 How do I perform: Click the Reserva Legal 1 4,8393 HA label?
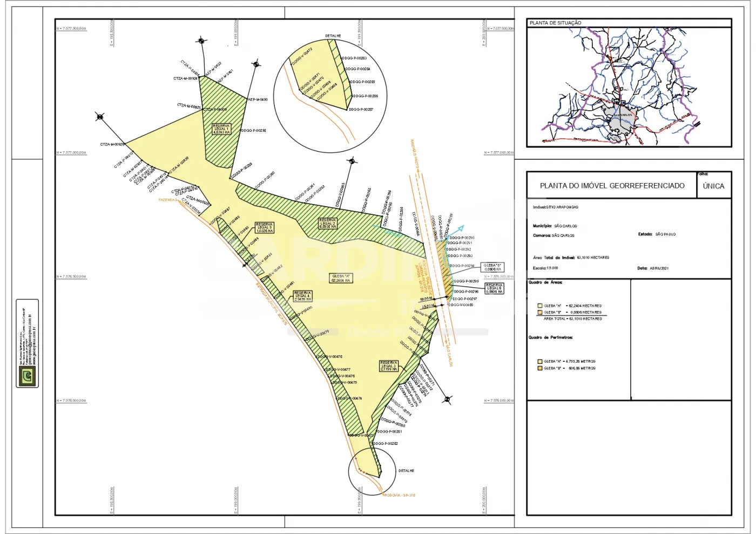pyautogui.click(x=221, y=129)
